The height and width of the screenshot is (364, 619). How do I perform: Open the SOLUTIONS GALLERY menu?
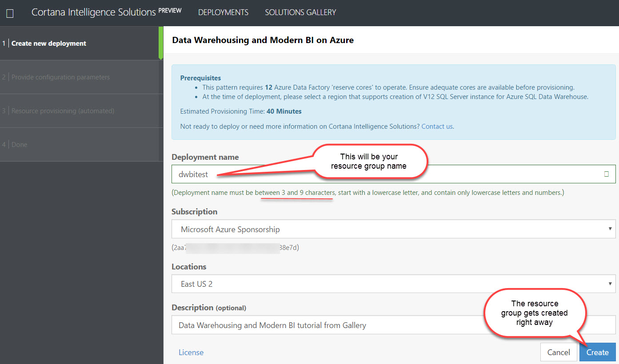click(x=300, y=12)
